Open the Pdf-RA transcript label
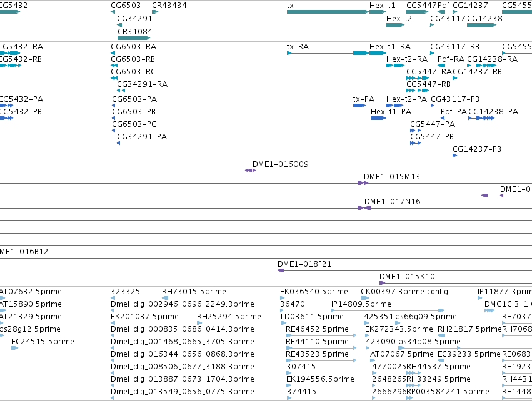532x401 pixels. 451,59
